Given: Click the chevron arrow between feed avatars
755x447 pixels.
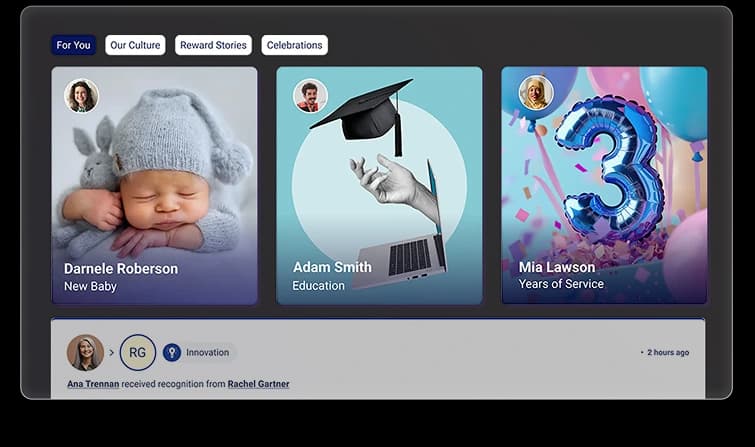Looking at the screenshot, I should point(111,353).
